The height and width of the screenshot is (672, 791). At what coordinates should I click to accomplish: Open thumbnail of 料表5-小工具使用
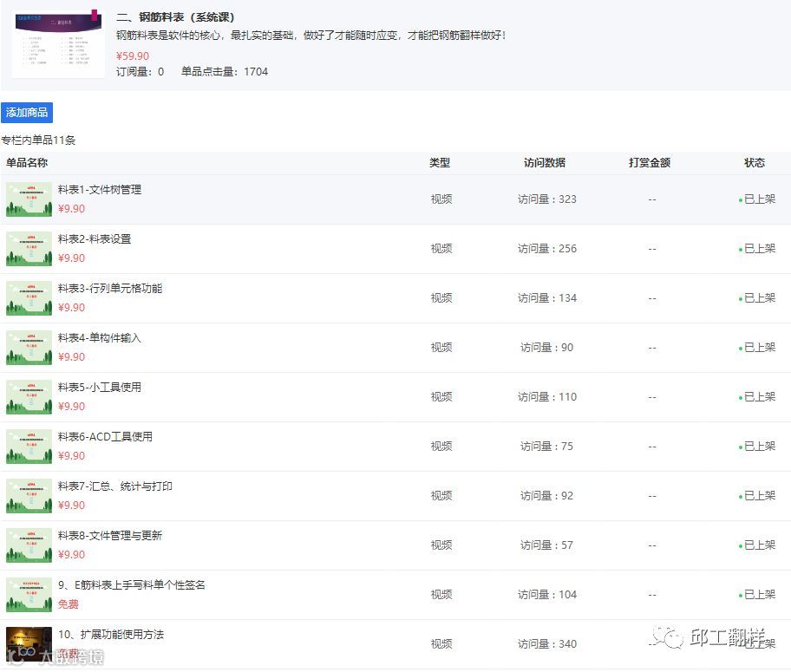click(x=29, y=397)
